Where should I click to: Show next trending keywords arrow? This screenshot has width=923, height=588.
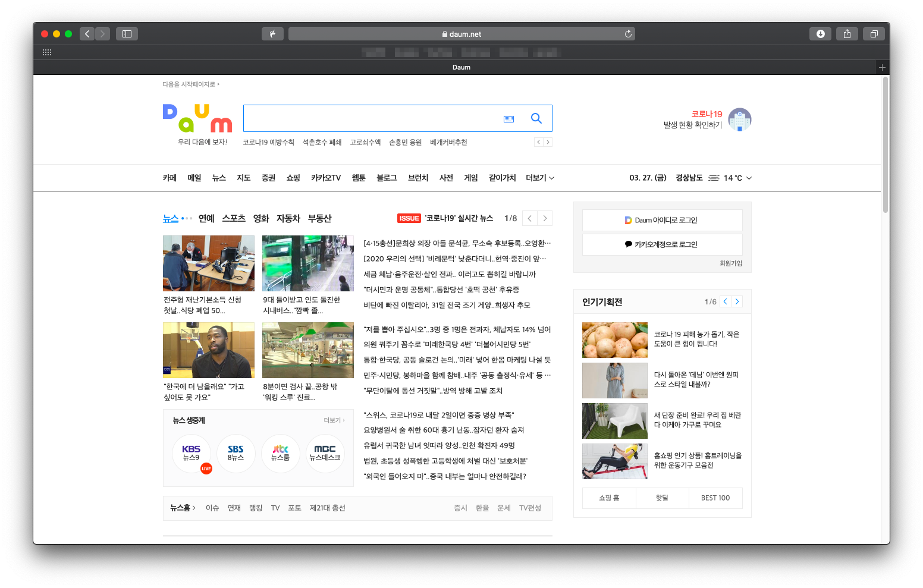click(x=548, y=142)
